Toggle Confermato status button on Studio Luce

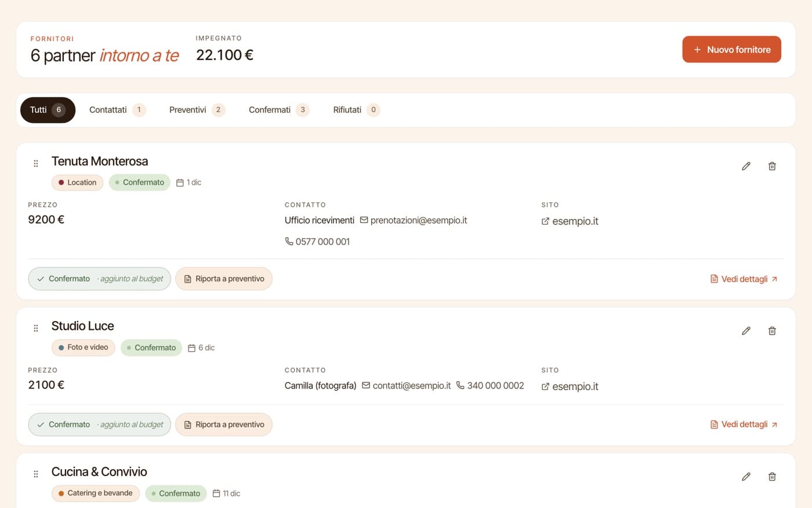(99, 424)
